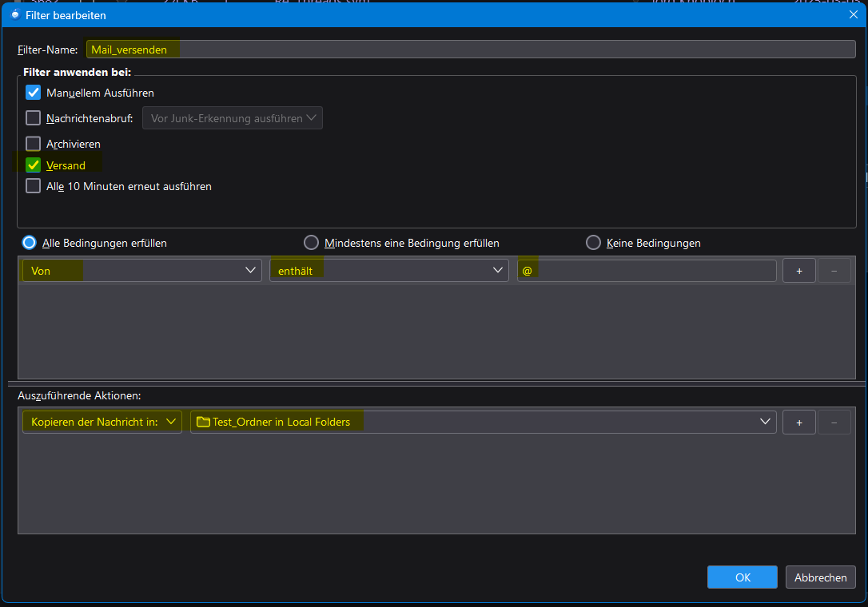Open the enthält operator dropdown
This screenshot has width=868, height=607.
[x=388, y=271]
